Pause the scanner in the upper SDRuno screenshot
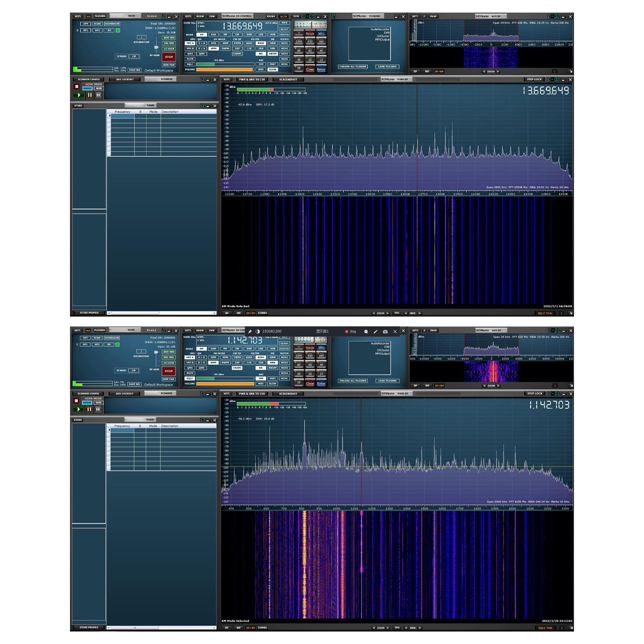 pyautogui.click(x=89, y=95)
